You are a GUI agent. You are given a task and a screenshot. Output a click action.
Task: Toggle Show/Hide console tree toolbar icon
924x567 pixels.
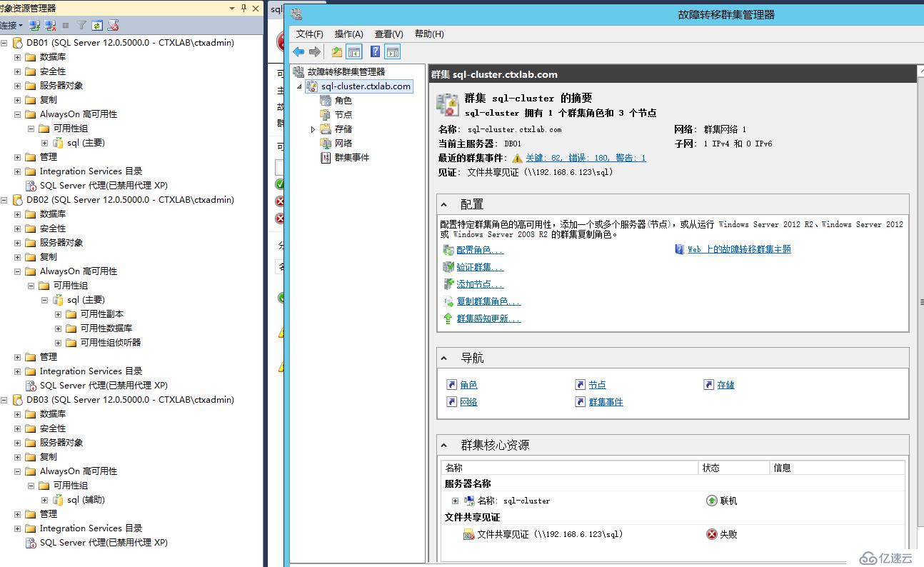click(354, 51)
